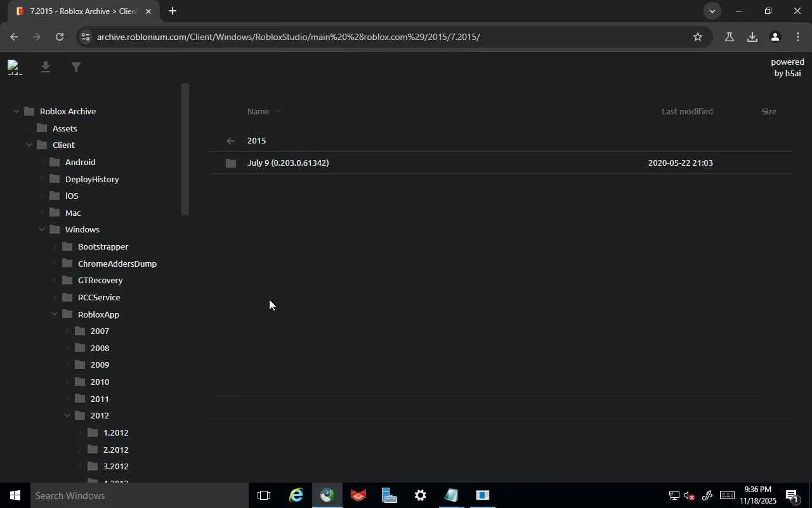Open the Chrome three-dot menu
Viewport: 812px width, 508px height.
[797, 37]
